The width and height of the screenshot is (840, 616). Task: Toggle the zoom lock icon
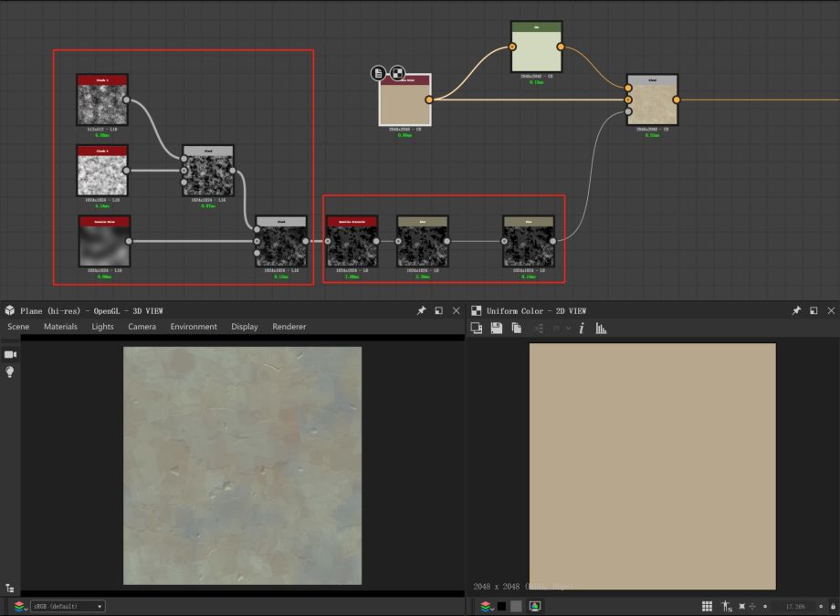[x=833, y=606]
